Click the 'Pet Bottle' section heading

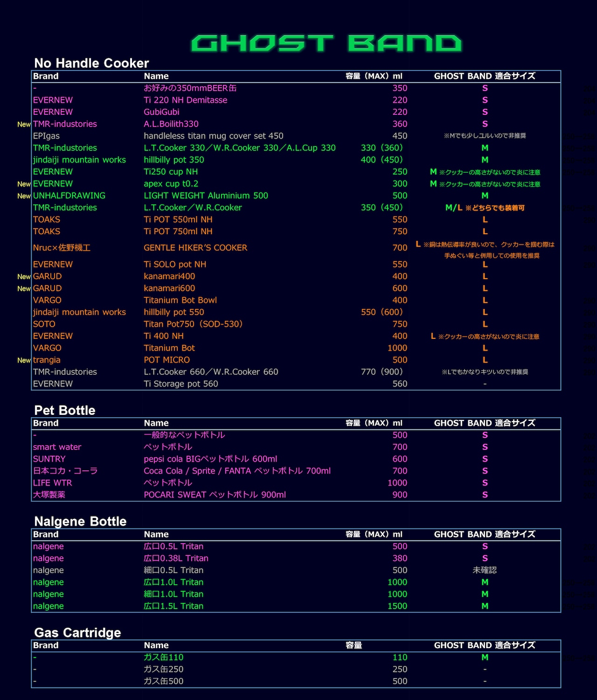(x=65, y=410)
